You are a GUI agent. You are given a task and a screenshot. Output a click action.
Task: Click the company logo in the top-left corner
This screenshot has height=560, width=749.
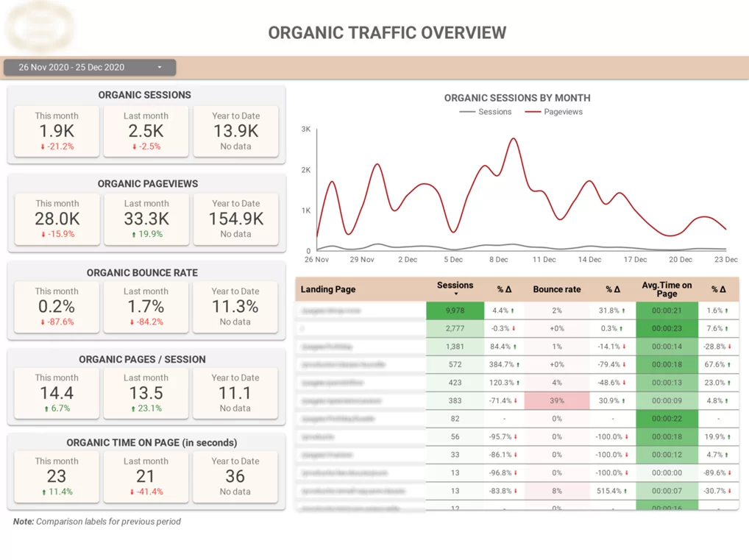[x=40, y=27]
